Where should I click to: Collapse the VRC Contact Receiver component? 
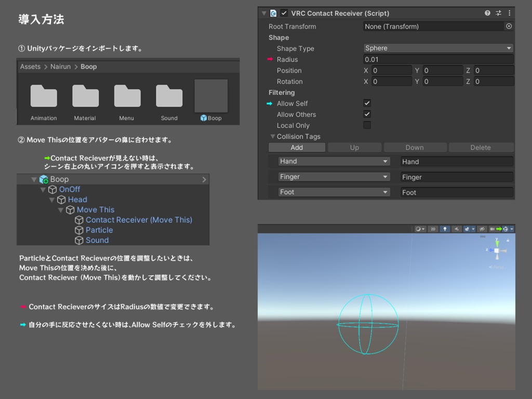(263, 13)
